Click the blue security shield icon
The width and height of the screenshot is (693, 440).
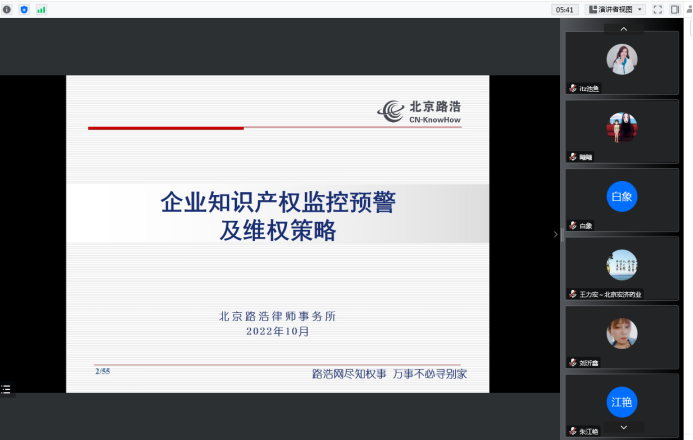click(x=24, y=9)
